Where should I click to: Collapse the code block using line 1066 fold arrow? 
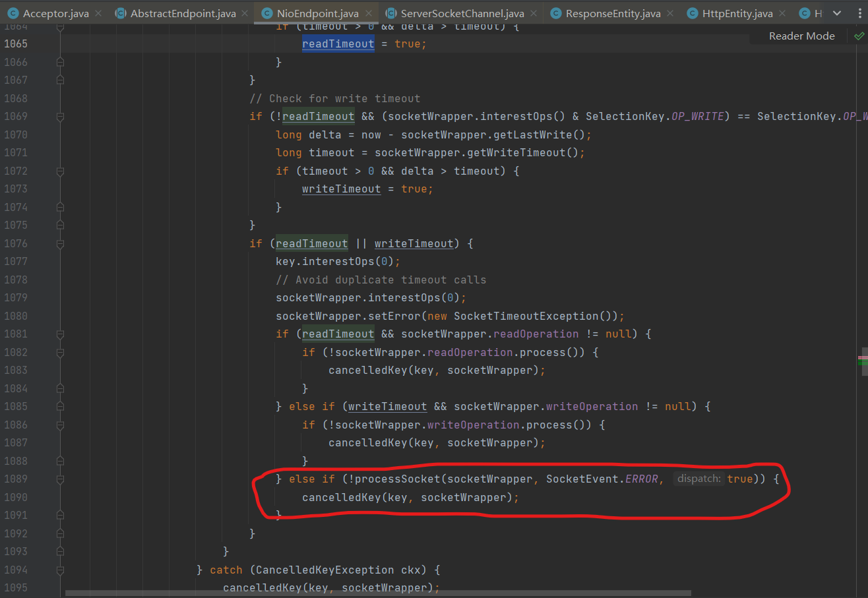60,61
